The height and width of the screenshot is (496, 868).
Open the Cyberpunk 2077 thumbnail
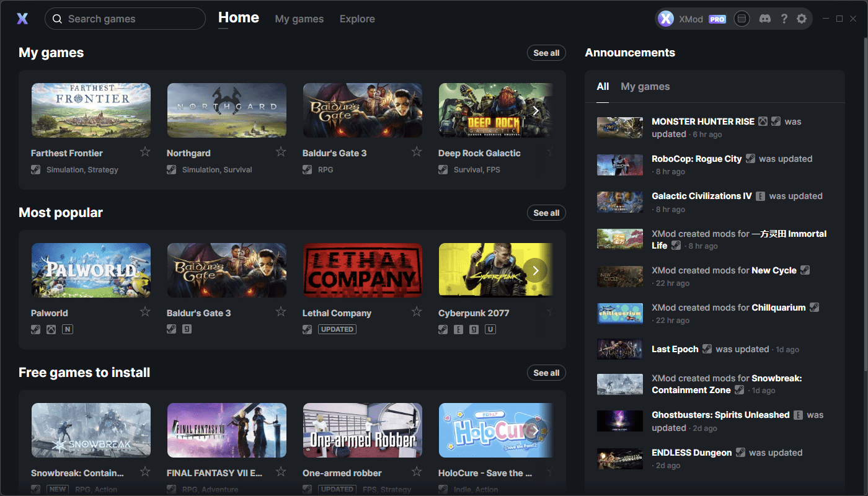[x=496, y=270]
